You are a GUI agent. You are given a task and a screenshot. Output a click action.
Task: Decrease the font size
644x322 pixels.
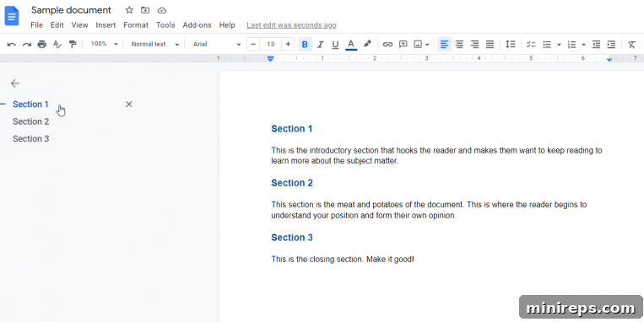pos(253,44)
